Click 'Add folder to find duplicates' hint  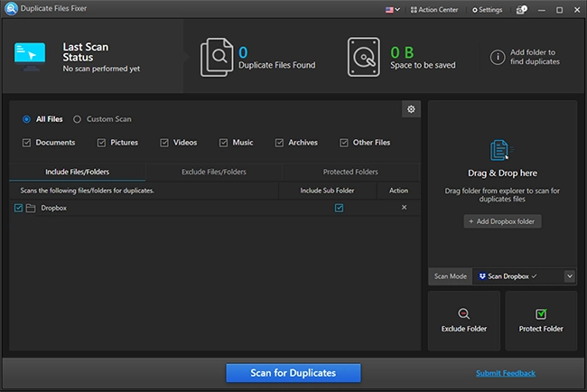[535, 57]
